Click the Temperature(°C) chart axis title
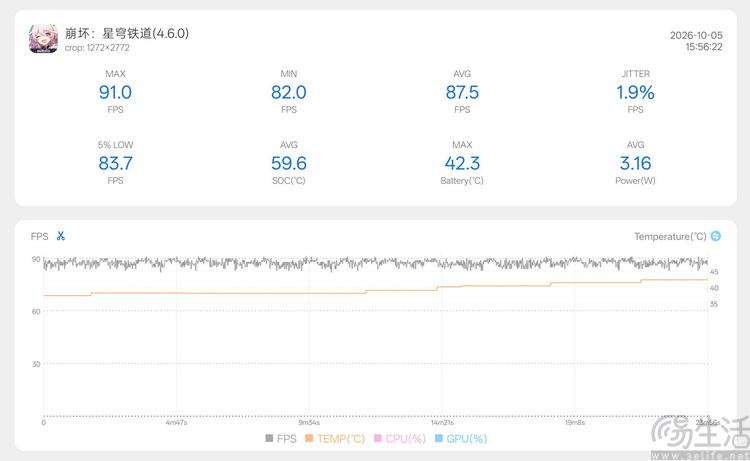750x461 pixels. click(670, 236)
